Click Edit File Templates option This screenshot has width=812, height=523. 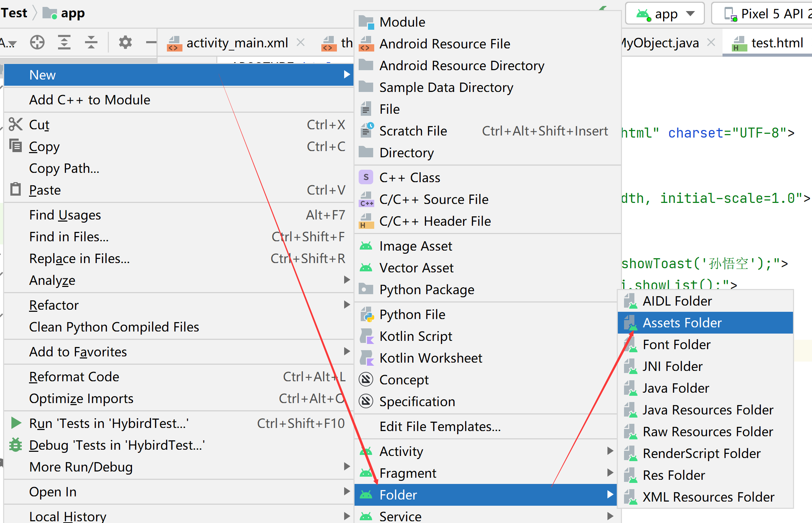point(440,427)
